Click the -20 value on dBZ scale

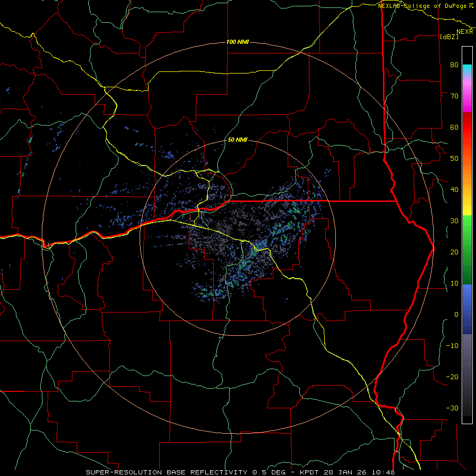pos(452,377)
